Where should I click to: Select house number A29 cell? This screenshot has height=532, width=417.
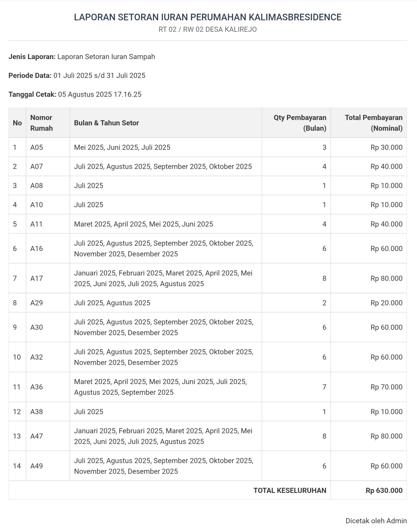(x=37, y=303)
